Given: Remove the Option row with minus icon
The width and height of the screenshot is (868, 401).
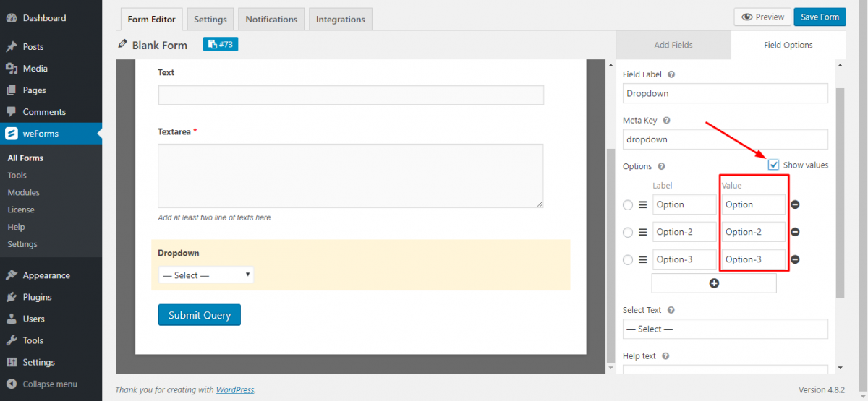Looking at the screenshot, I should [795, 204].
